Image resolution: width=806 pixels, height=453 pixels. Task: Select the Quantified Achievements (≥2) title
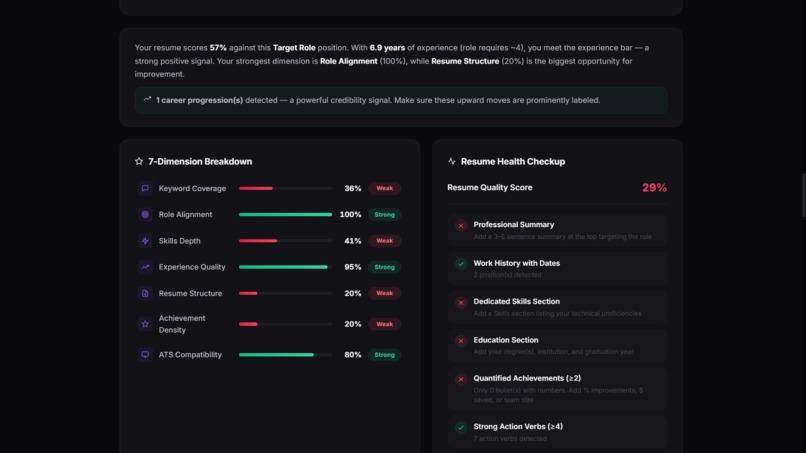527,378
